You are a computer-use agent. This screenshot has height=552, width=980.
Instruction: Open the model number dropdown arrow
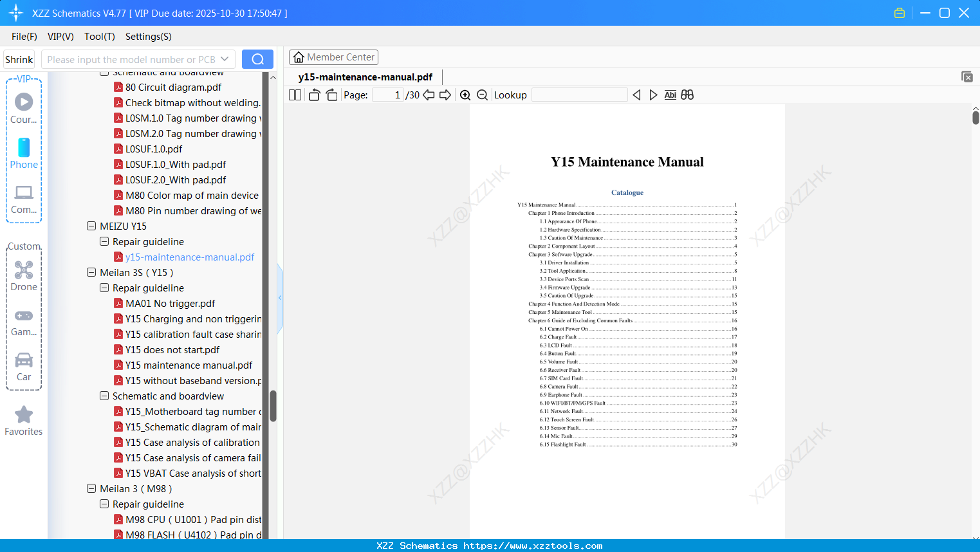[x=225, y=59]
